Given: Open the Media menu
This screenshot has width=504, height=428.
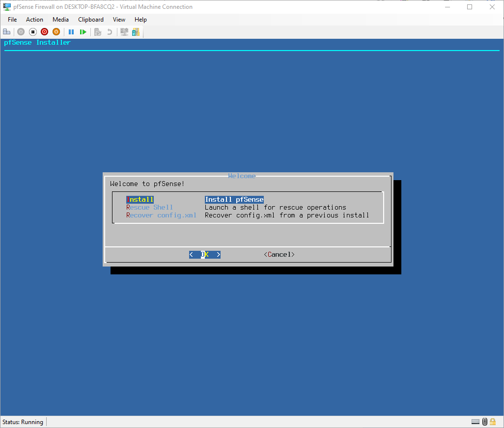Looking at the screenshot, I should (x=60, y=20).
